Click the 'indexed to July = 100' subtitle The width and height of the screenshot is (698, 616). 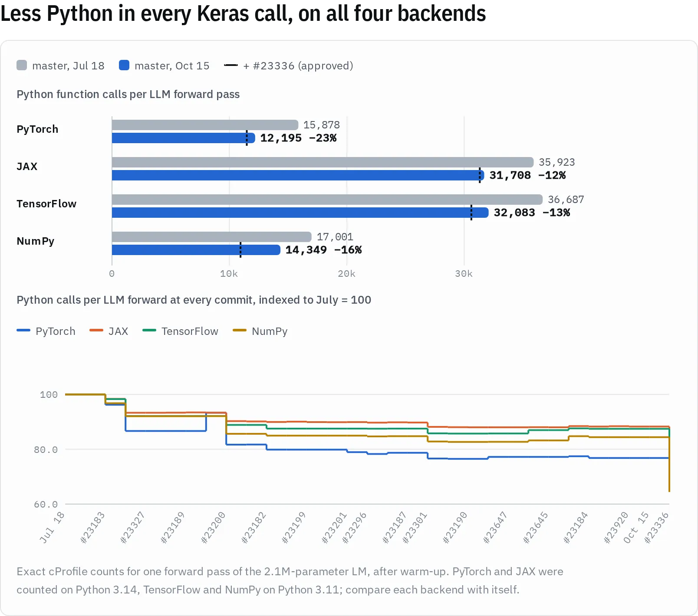315,300
